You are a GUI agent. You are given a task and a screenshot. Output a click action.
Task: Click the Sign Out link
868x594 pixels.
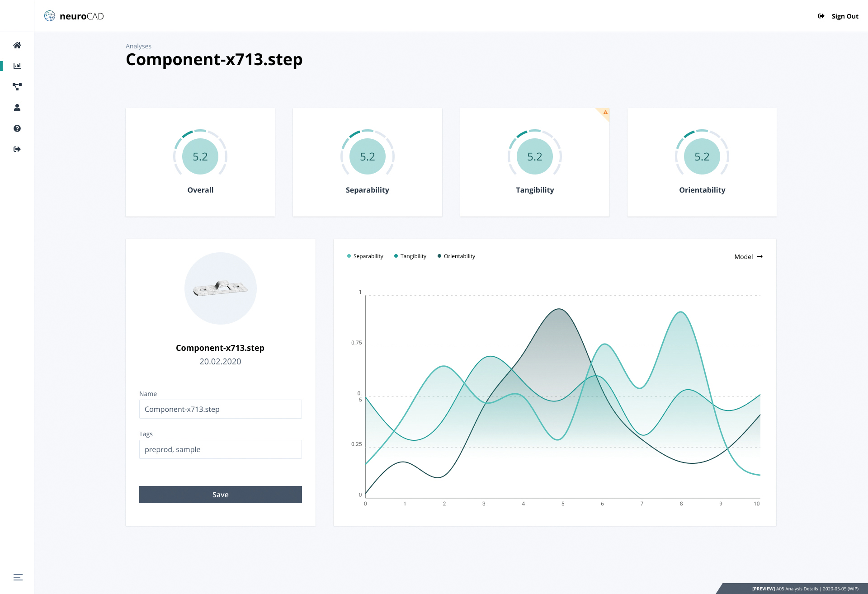pyautogui.click(x=845, y=16)
